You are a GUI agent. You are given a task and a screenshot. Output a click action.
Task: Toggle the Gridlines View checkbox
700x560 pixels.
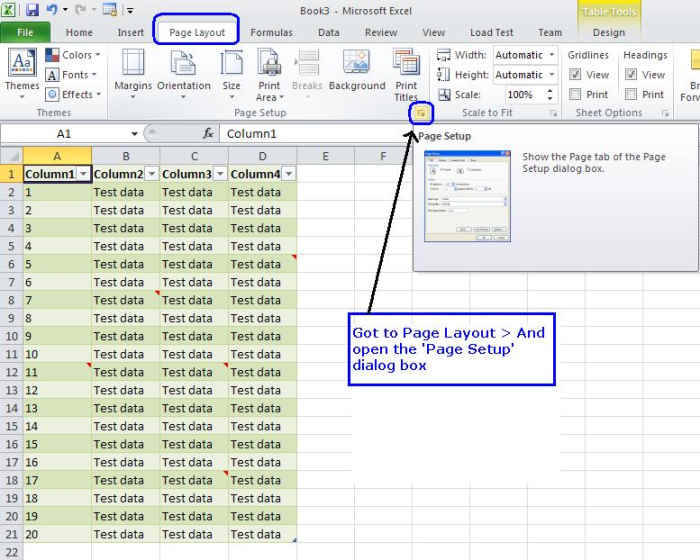click(x=575, y=75)
